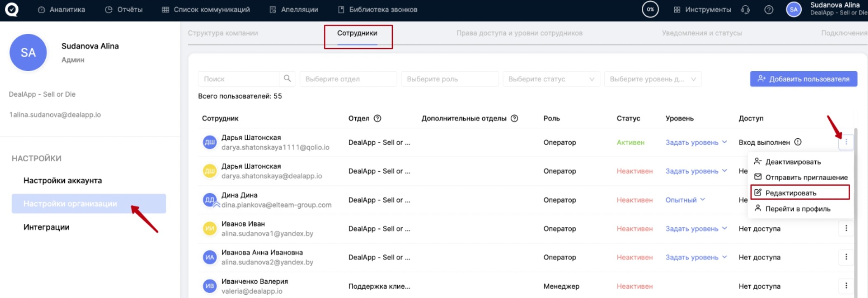The height and width of the screenshot is (298, 868).
Task: Open Задать уровень dropdown for Иванов Иван
Action: pos(696,229)
